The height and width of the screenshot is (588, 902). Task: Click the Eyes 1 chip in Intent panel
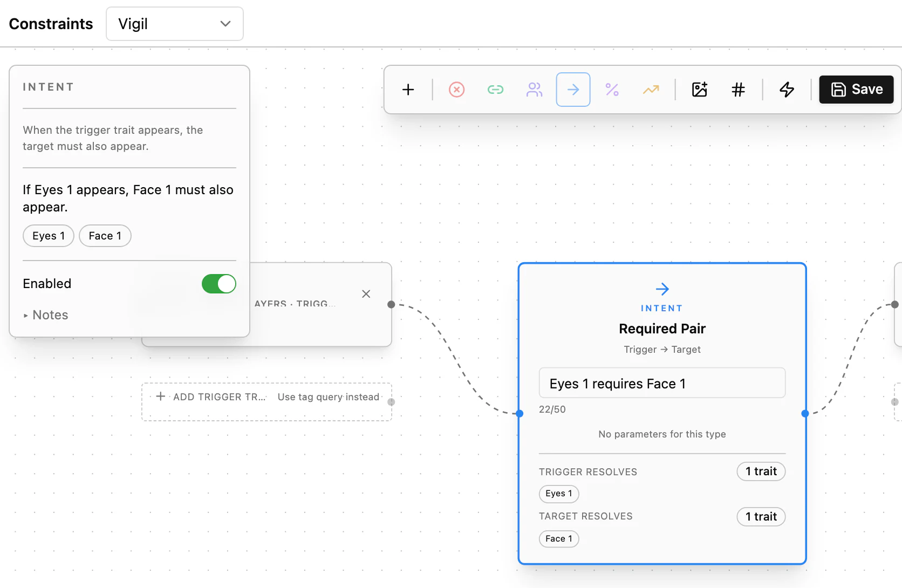(49, 236)
